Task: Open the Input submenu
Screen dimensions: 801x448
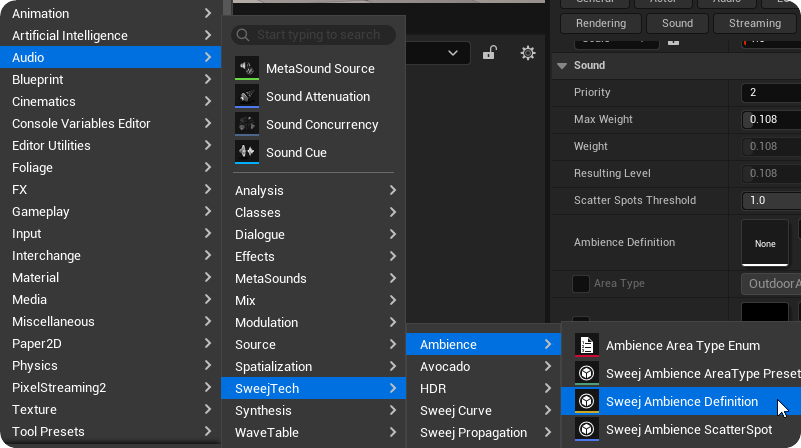Action: click(110, 233)
